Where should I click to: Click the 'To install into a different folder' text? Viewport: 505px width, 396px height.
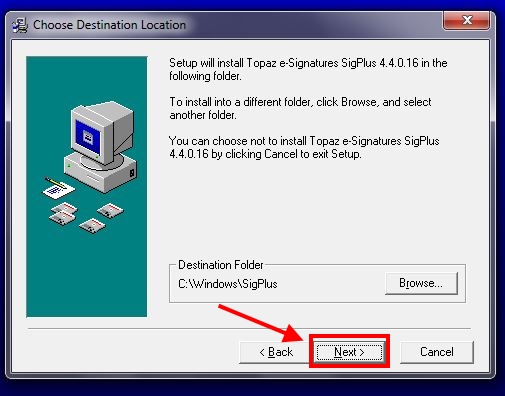pyautogui.click(x=300, y=108)
